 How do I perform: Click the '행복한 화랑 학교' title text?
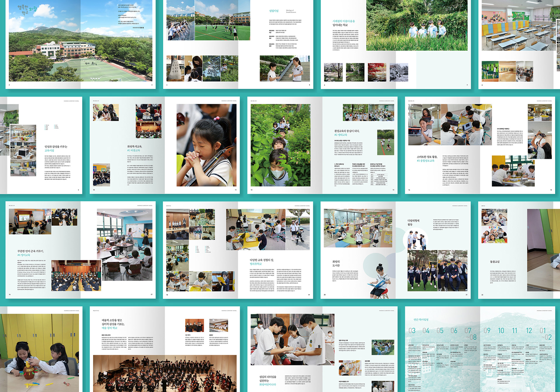(27, 9)
